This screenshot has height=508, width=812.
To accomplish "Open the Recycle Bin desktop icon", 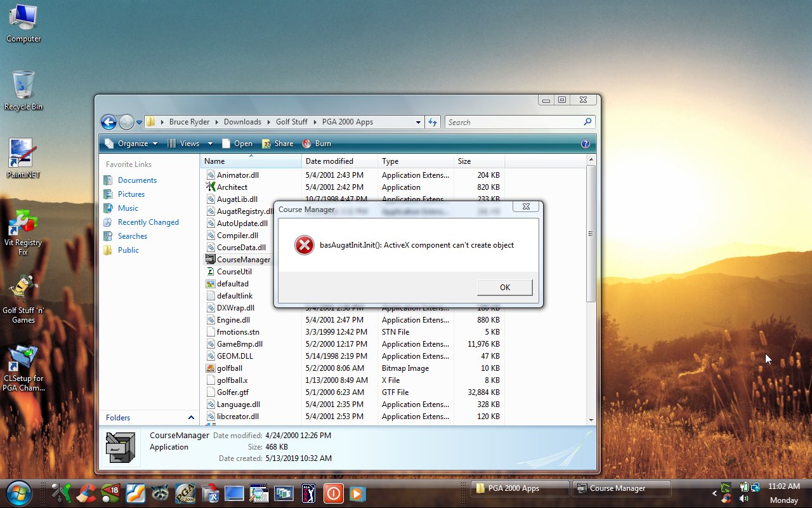I will coord(23,90).
